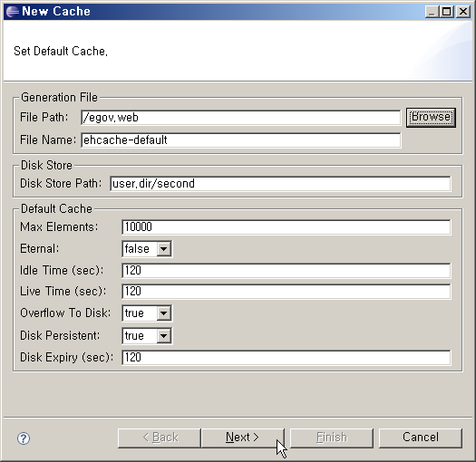Cancel the New Cache wizard
The height and width of the screenshot is (462, 476).
click(x=421, y=438)
